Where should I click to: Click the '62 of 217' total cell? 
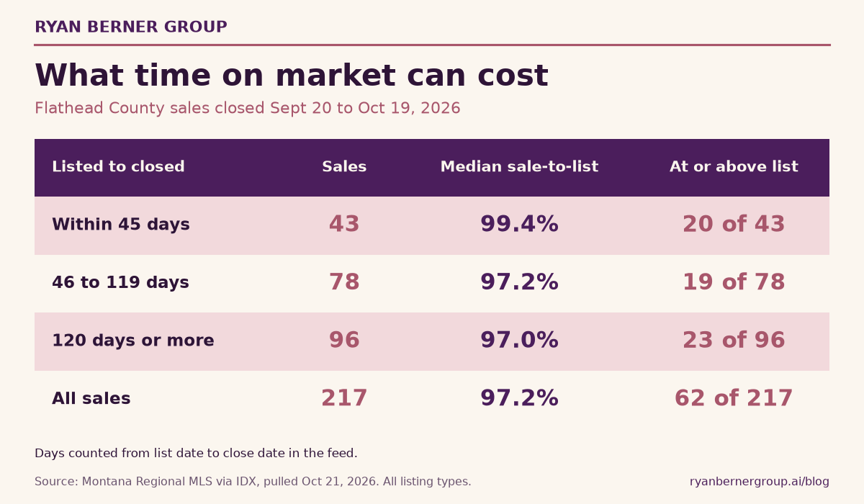pos(734,399)
